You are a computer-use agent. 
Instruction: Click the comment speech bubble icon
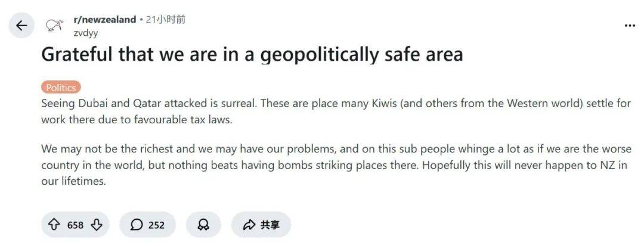pyautogui.click(x=137, y=225)
